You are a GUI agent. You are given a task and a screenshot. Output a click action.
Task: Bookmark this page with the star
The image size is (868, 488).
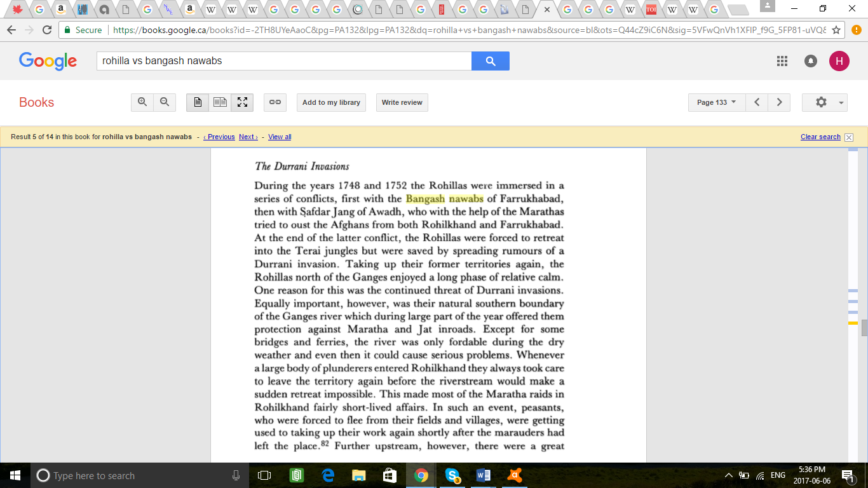click(836, 30)
